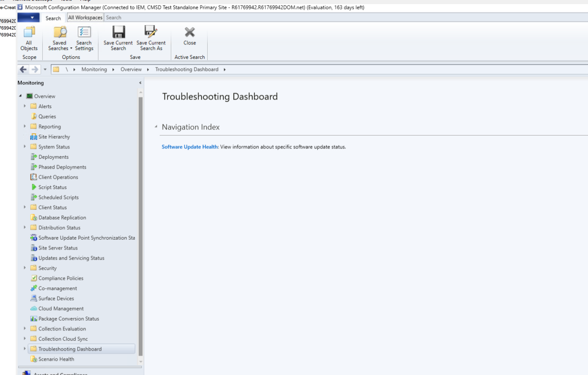The width and height of the screenshot is (588, 375).
Task: Open the blue application menu dropdown
Action: (28, 17)
